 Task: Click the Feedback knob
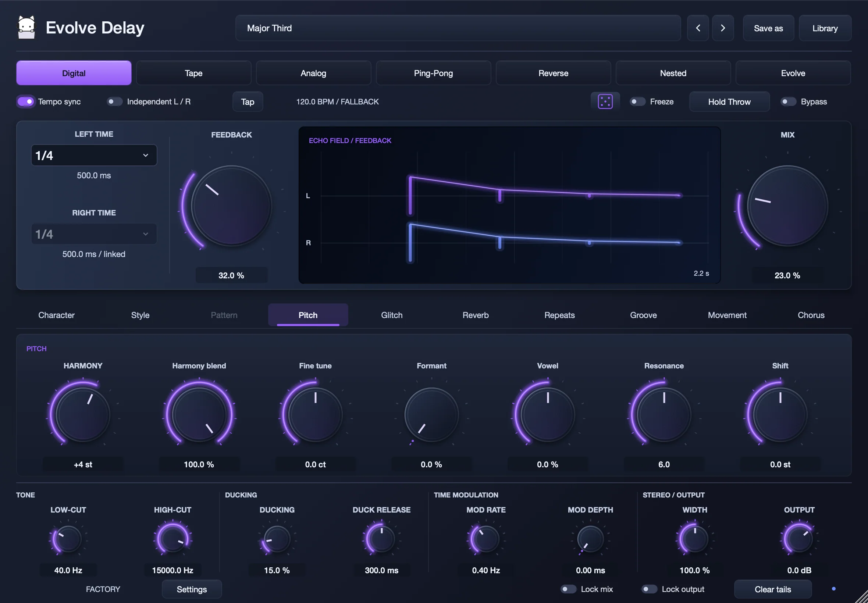click(x=231, y=206)
